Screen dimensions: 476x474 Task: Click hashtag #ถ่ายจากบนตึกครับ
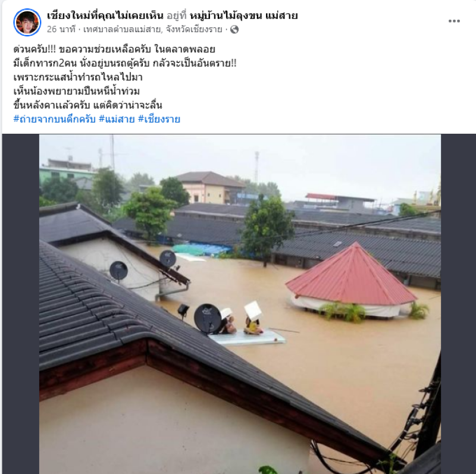(54, 119)
